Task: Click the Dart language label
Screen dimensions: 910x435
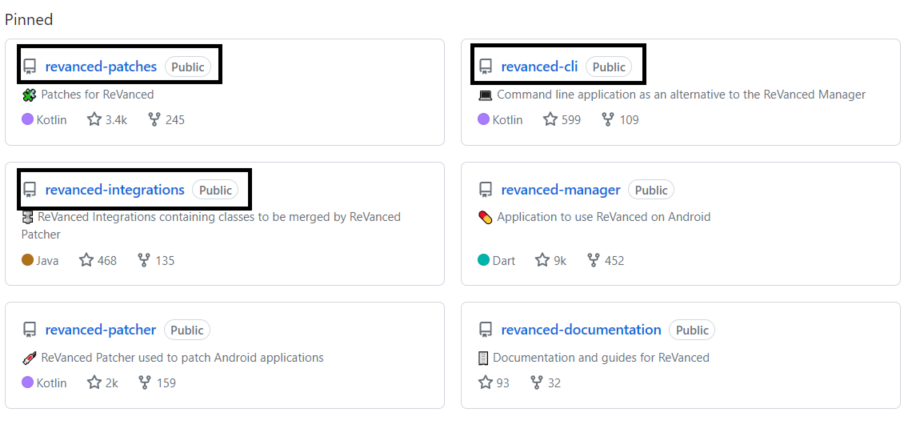Action: pos(504,260)
